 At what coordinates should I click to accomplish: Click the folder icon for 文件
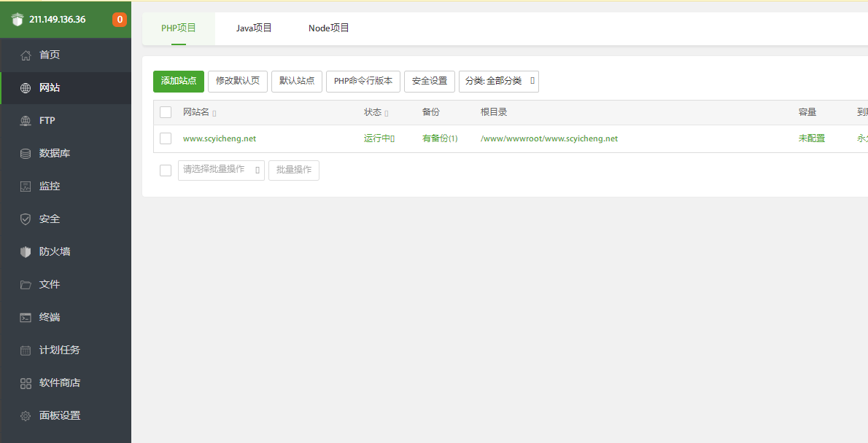[26, 285]
